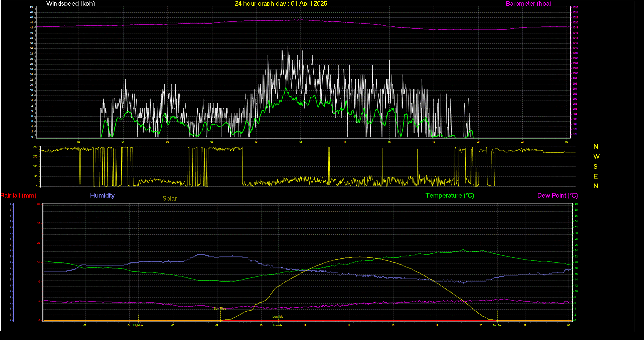This screenshot has height=340, width=644.
Task: Click the Windspeed (kph) legend label
Action: coord(70,4)
